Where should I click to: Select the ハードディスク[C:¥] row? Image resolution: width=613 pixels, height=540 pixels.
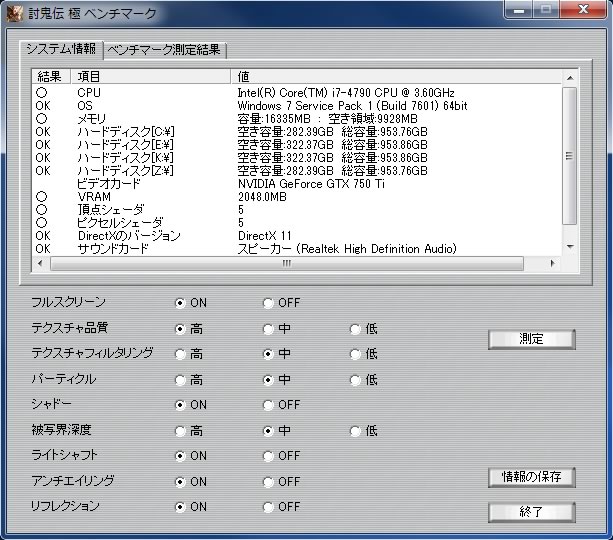pyautogui.click(x=297, y=132)
